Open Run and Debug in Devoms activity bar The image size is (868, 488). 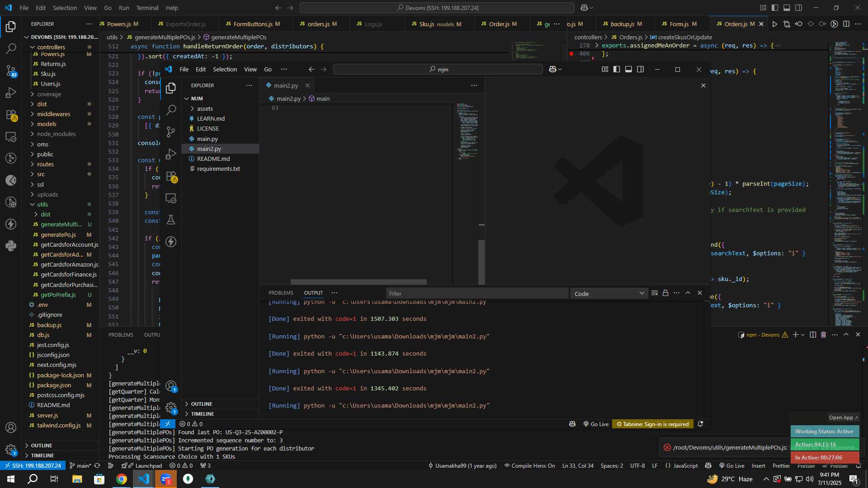(11, 93)
